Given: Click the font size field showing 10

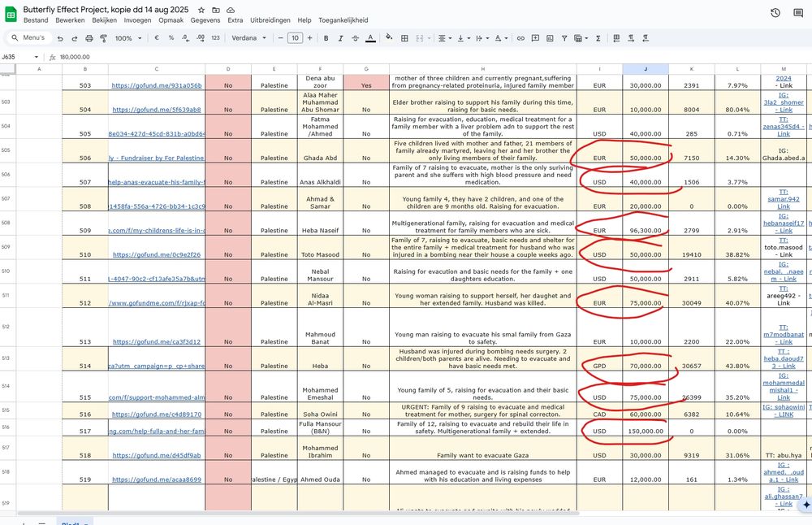Looking at the screenshot, I should [x=295, y=38].
